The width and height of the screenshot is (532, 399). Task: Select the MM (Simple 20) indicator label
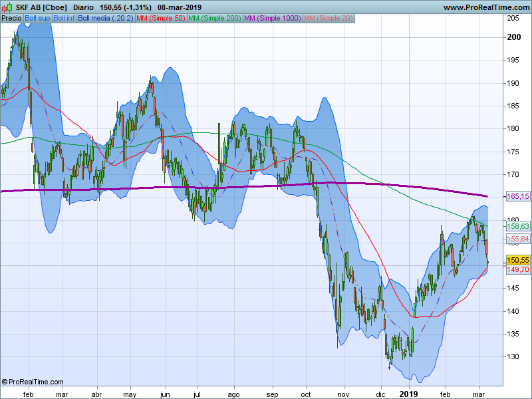(329, 19)
